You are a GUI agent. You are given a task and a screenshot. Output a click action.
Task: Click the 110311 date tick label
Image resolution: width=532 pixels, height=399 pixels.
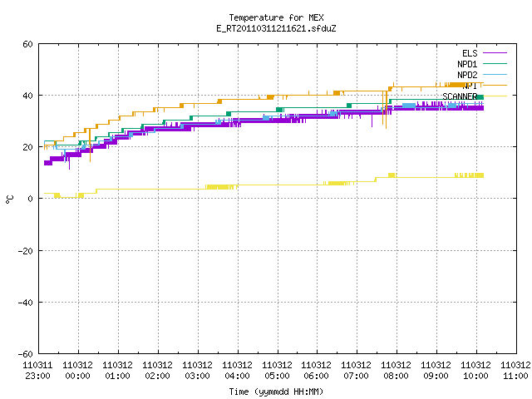pyautogui.click(x=37, y=366)
